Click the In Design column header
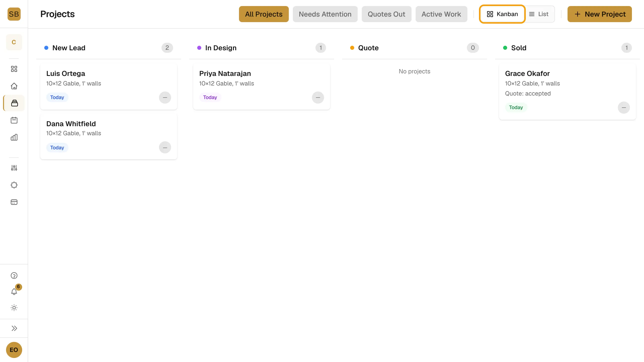 [x=262, y=48]
